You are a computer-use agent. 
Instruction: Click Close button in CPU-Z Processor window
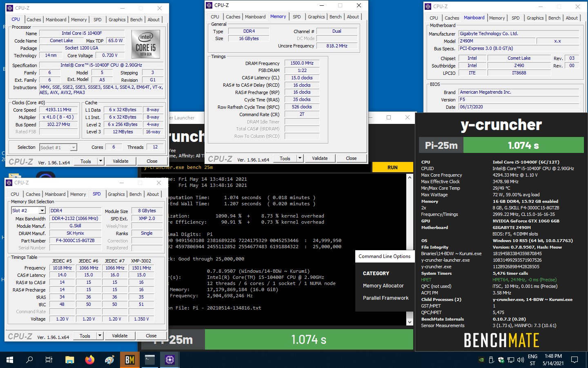point(152,161)
